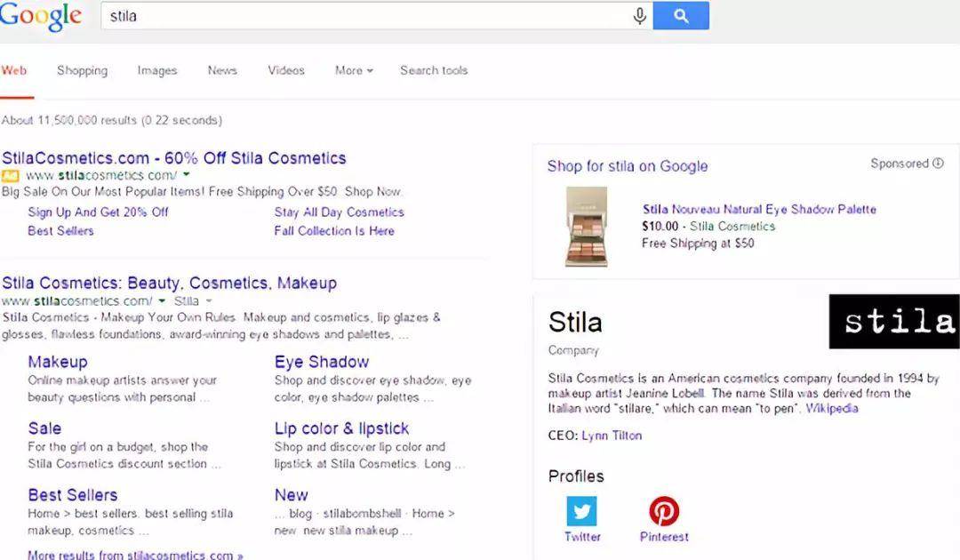Open the large Best Sellers sitelink heading
The height and width of the screenshot is (560, 960).
[73, 495]
